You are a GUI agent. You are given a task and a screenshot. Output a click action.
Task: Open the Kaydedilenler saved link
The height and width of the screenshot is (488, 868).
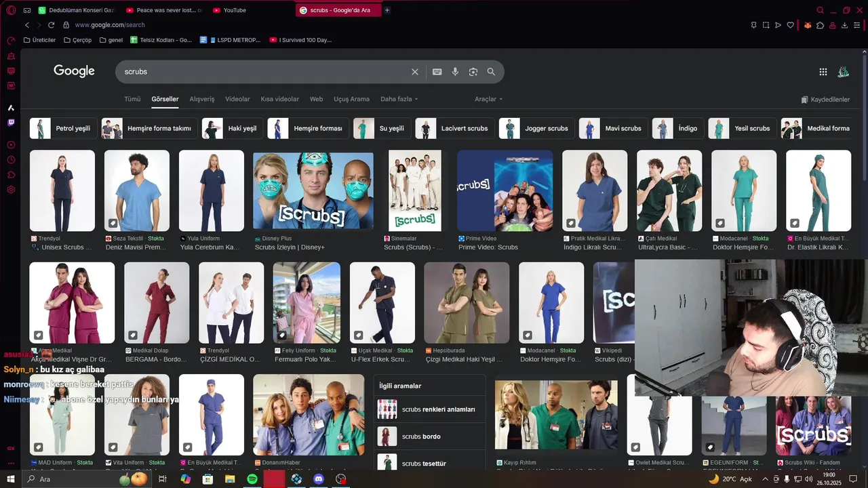(x=825, y=100)
